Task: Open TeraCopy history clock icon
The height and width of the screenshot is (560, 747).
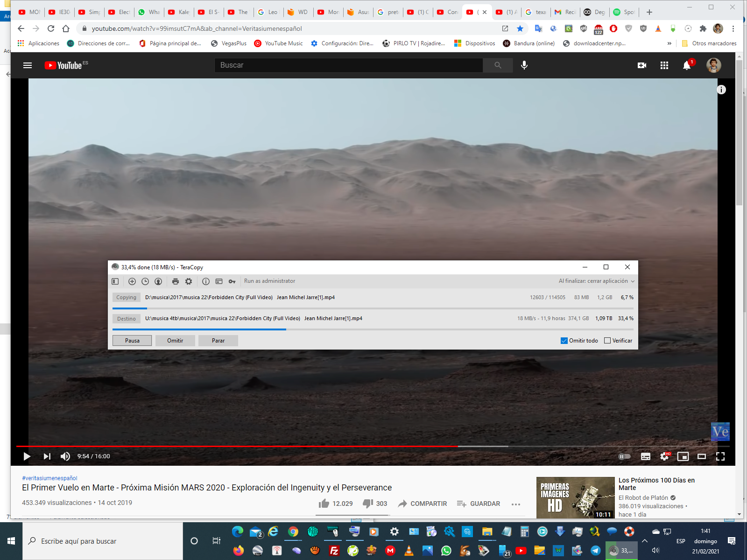Action: (x=145, y=281)
